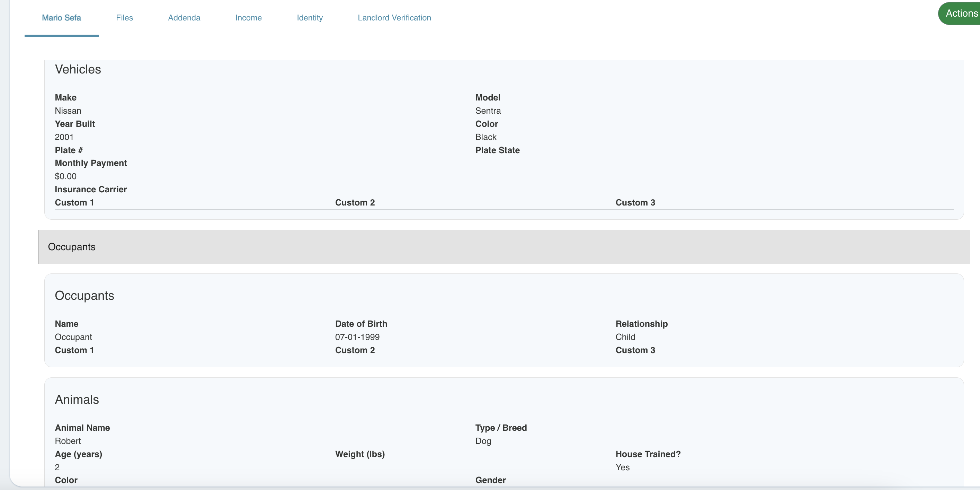Click the Color label in Vehicles section
The height and width of the screenshot is (490, 980).
[x=487, y=124]
